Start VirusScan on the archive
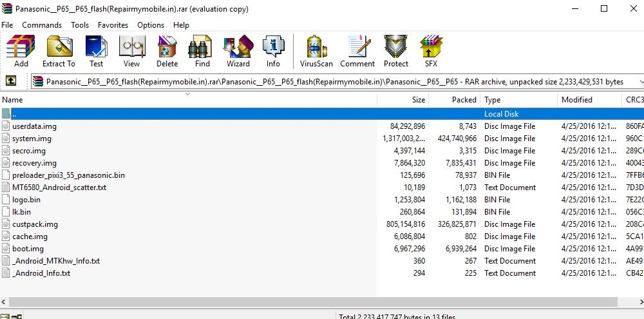 tap(316, 51)
